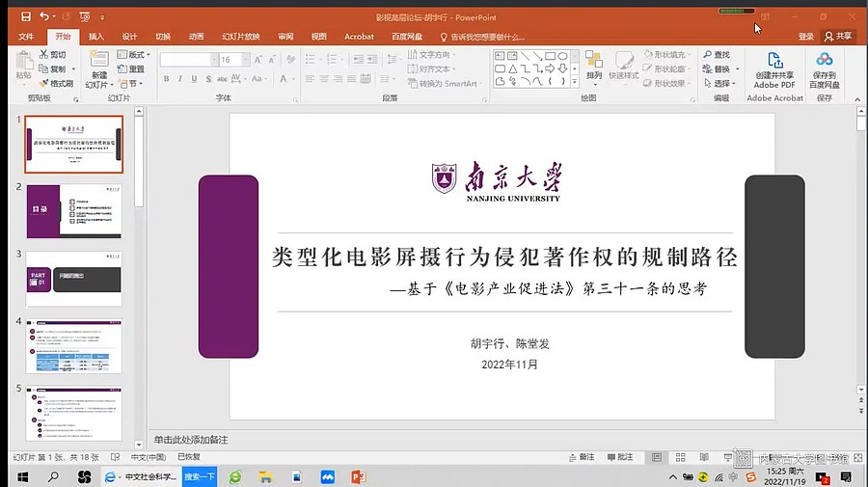Click Create and Share Adobe PDF icon
This screenshot has width=868, height=487.
coord(775,60)
